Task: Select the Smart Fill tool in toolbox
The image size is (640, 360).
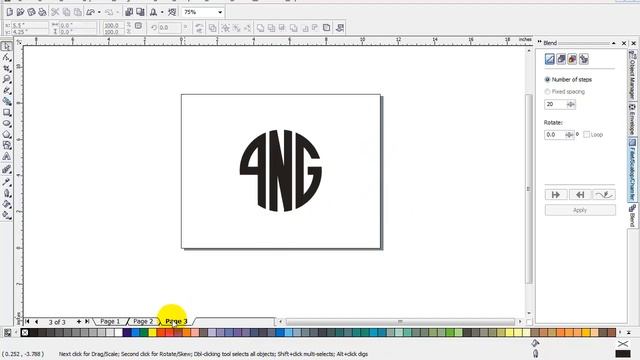Action: coord(7,101)
